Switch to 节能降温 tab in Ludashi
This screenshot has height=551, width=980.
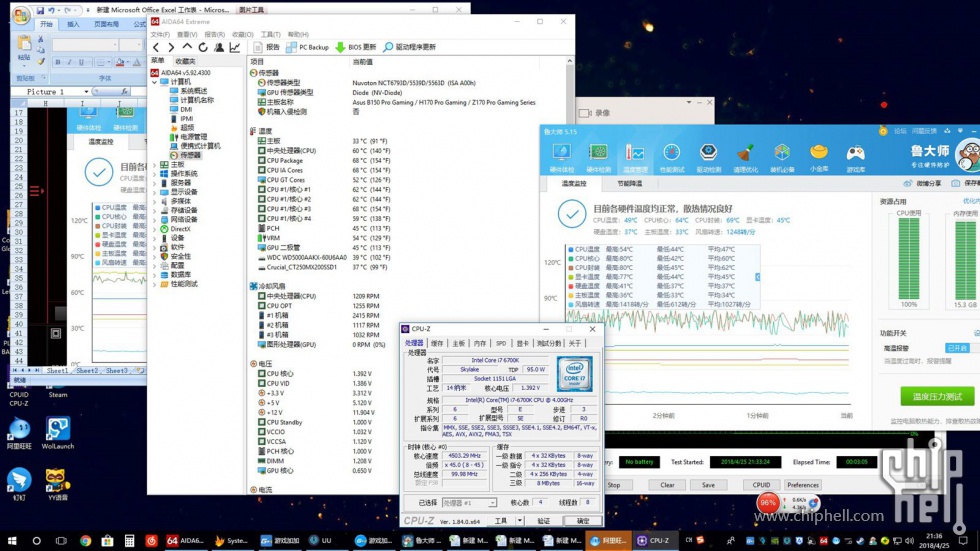coord(629,184)
